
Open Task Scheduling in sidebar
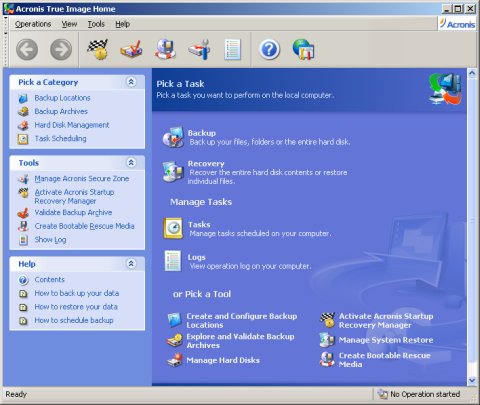click(60, 138)
